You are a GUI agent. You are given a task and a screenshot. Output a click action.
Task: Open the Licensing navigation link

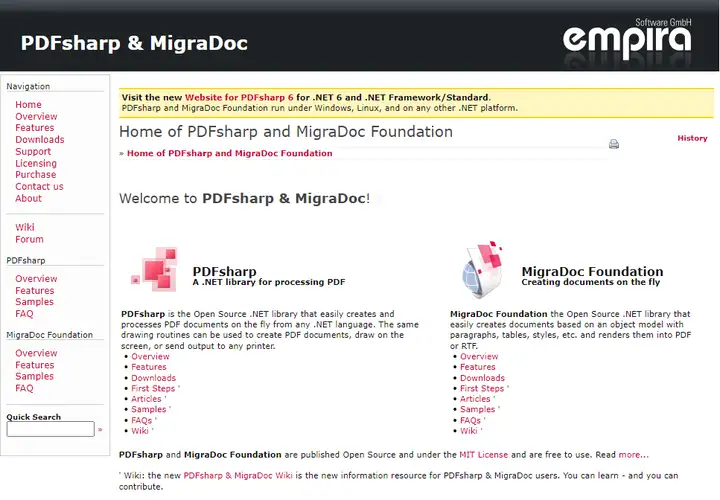36,163
